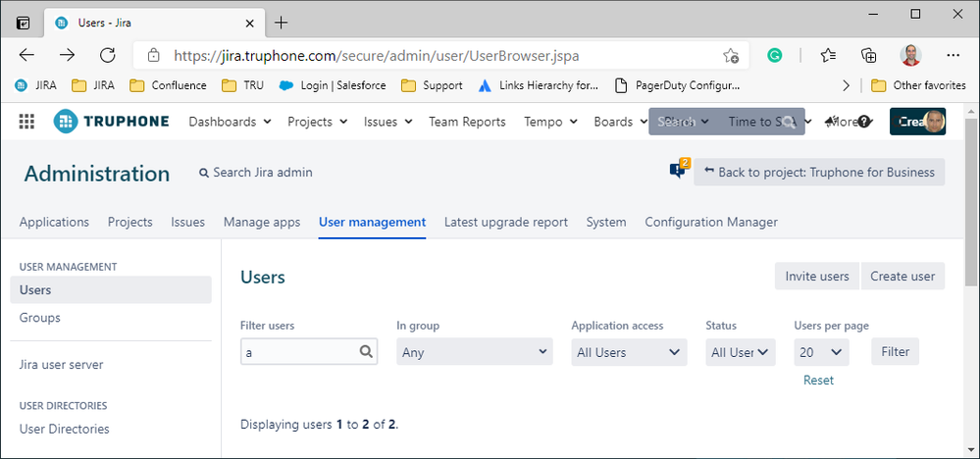This screenshot has height=459, width=980.
Task: Open the Latest upgrade report tab
Action: (506, 222)
